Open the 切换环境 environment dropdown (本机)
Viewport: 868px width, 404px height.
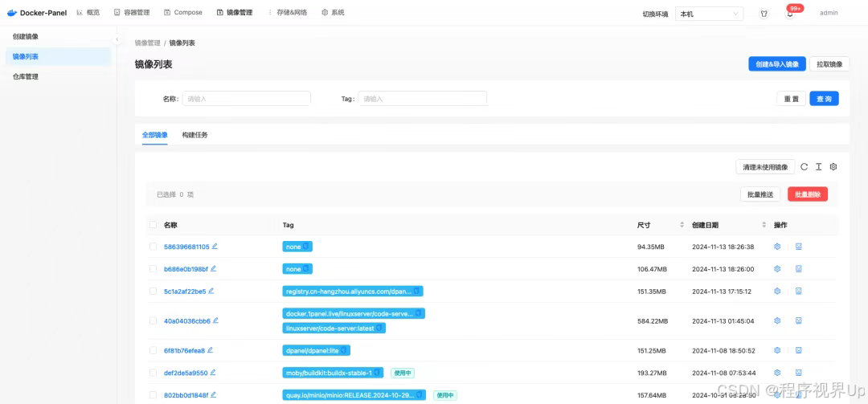709,14
